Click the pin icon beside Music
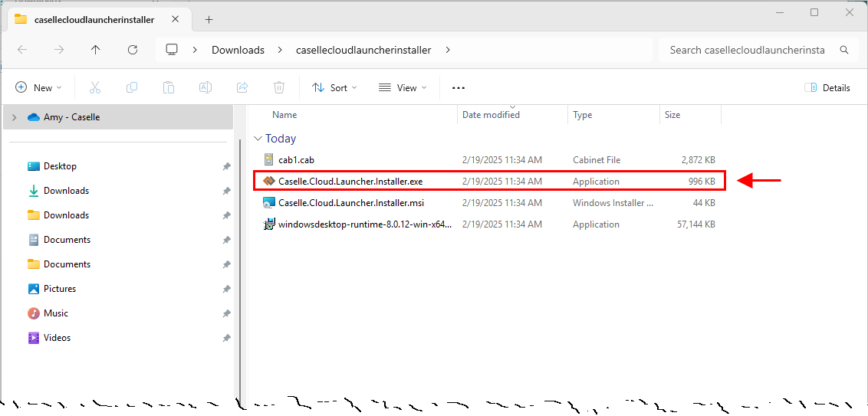The image size is (868, 416). 226,313
